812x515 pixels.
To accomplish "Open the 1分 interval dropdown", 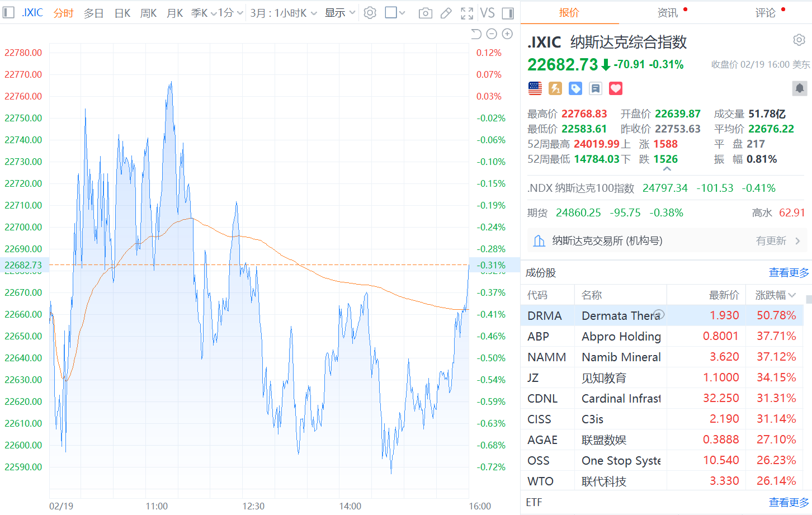I will click(x=230, y=13).
